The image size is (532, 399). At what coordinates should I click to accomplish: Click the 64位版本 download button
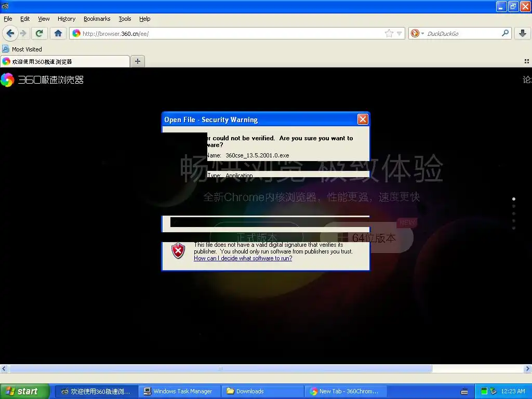(x=367, y=237)
